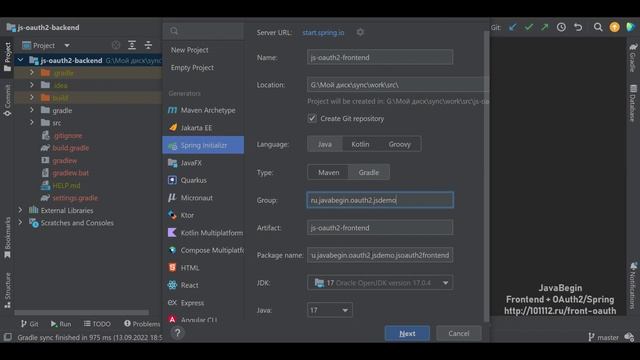Select Kotlin Multiplatform generator
The height and width of the screenshot is (360, 640).
(x=203, y=233)
